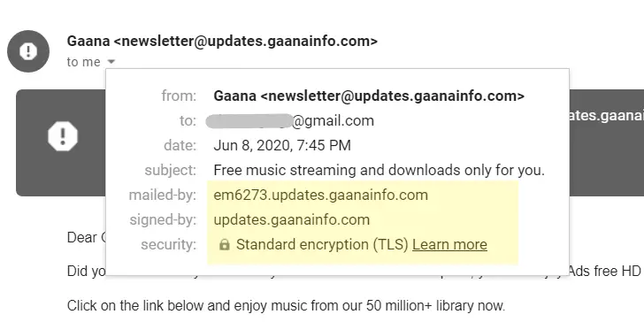Viewport: 644px width, 322px height.
Task: Click the warning octagon in the gray banner
Action: 63,136
